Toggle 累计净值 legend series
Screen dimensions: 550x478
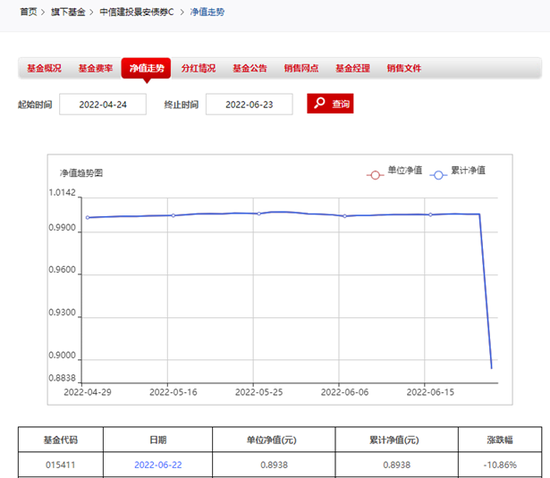[457, 172]
